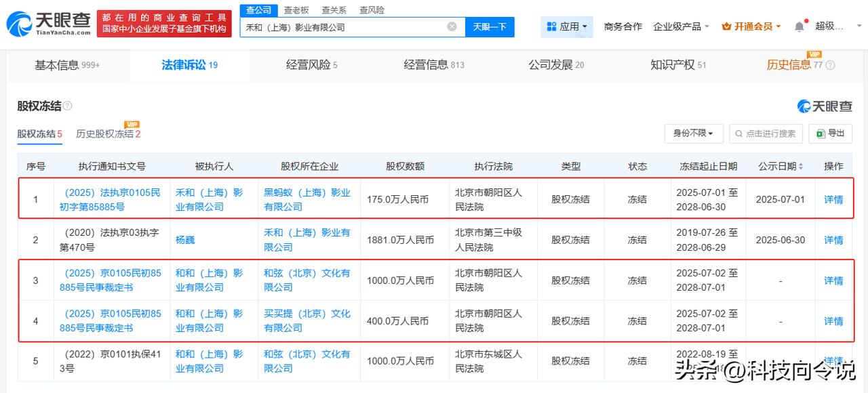Click 北京市东城区人民法院 court cell
This screenshot has width=868, height=393.
tap(488, 361)
